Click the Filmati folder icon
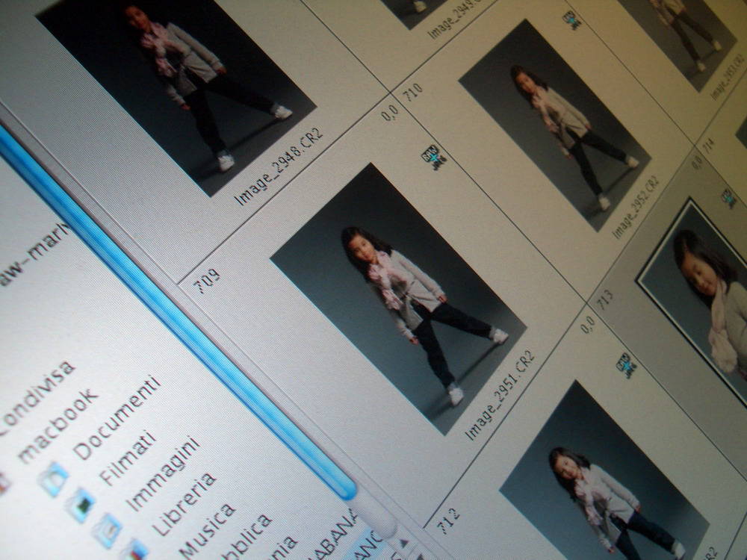747x560 pixels. [80, 505]
